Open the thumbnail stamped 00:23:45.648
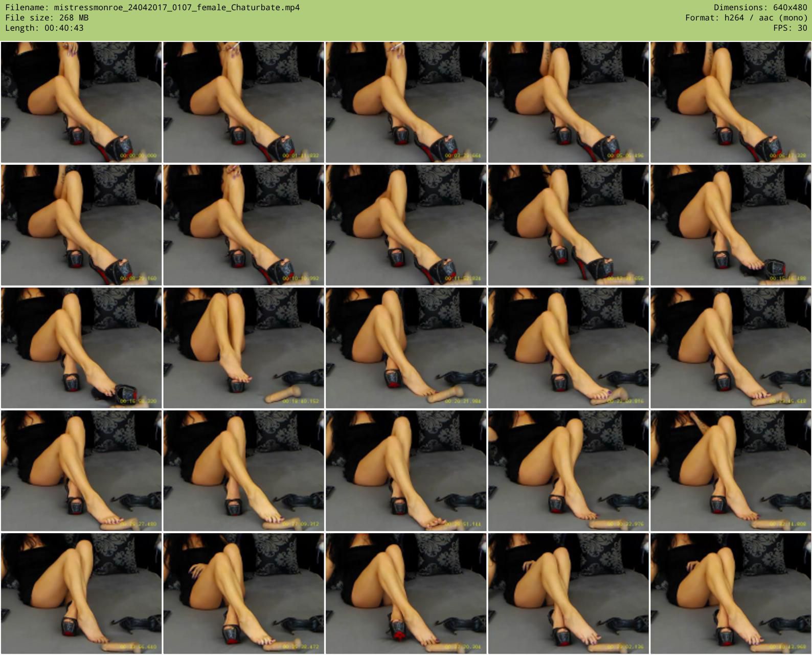812x655 pixels. pyautogui.click(x=731, y=348)
